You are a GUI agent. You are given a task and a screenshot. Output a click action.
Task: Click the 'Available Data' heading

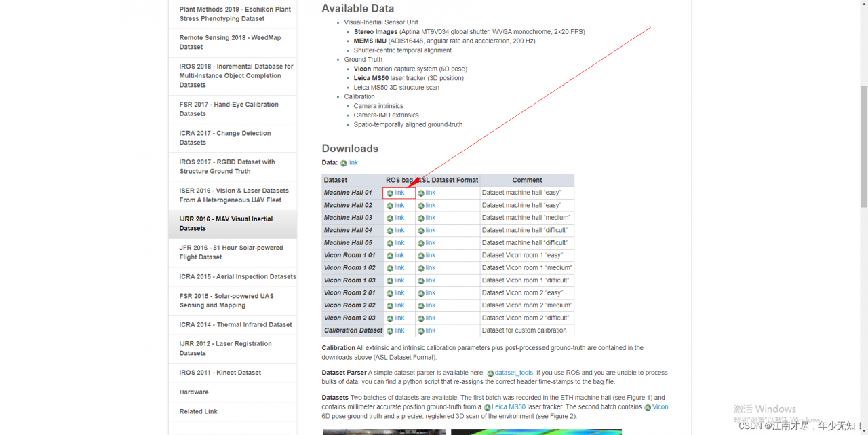(358, 9)
